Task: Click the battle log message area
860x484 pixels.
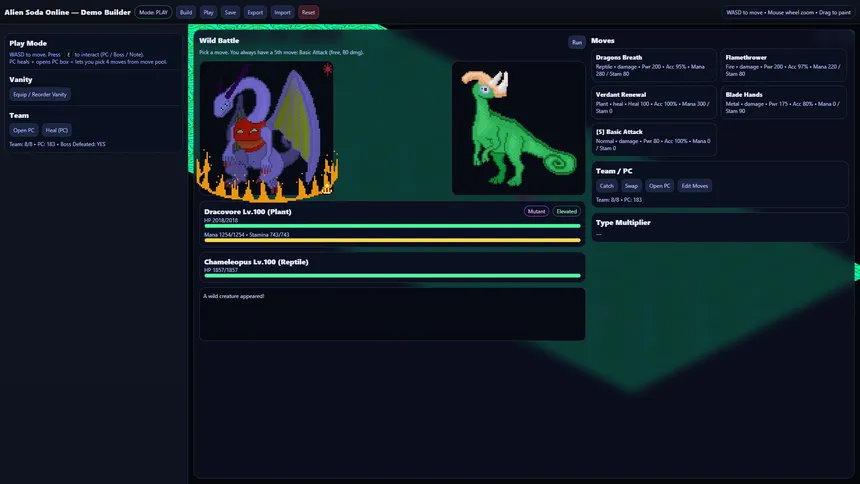Action: 392,314
